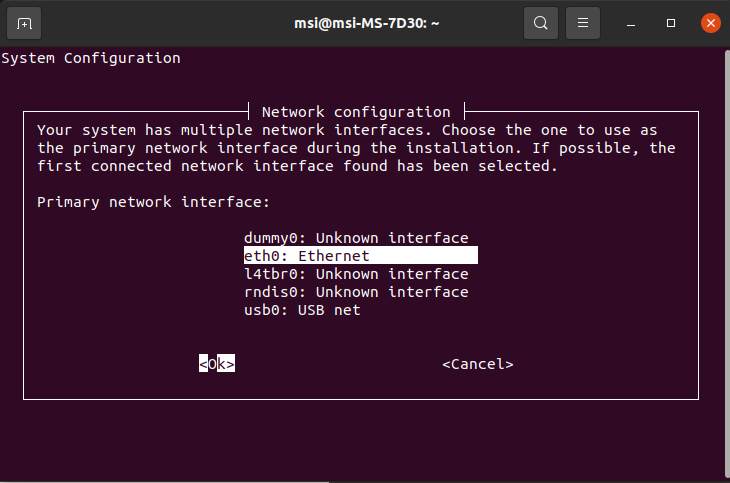Viewport: 730px width, 483px height.
Task: Click the msi@msi-MS-7D30 window title
Action: (x=366, y=23)
